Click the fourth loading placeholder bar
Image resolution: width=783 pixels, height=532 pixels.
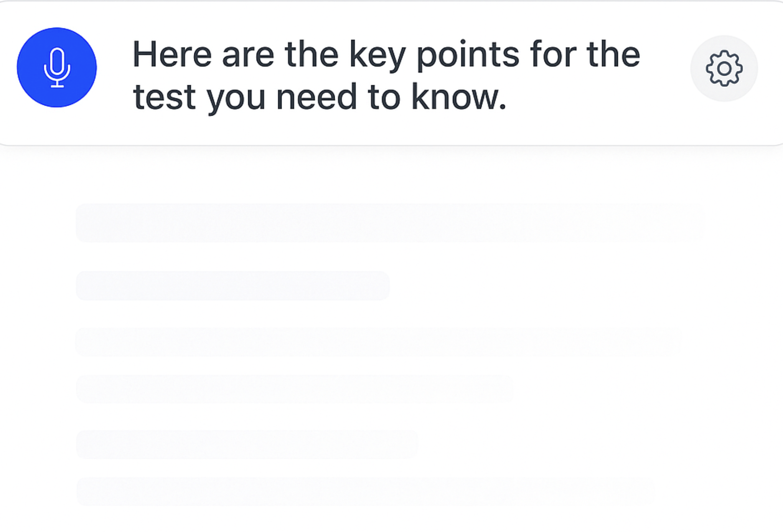tap(295, 389)
